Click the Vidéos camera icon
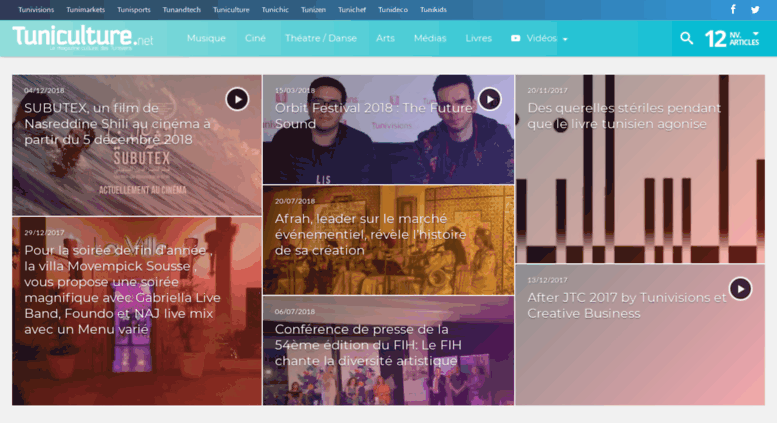777x423 pixels. click(x=515, y=38)
